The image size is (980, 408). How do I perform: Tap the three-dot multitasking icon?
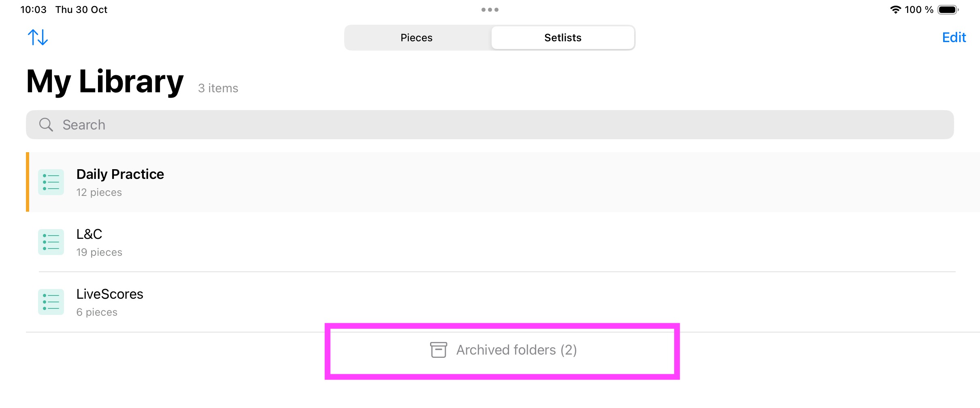click(490, 10)
